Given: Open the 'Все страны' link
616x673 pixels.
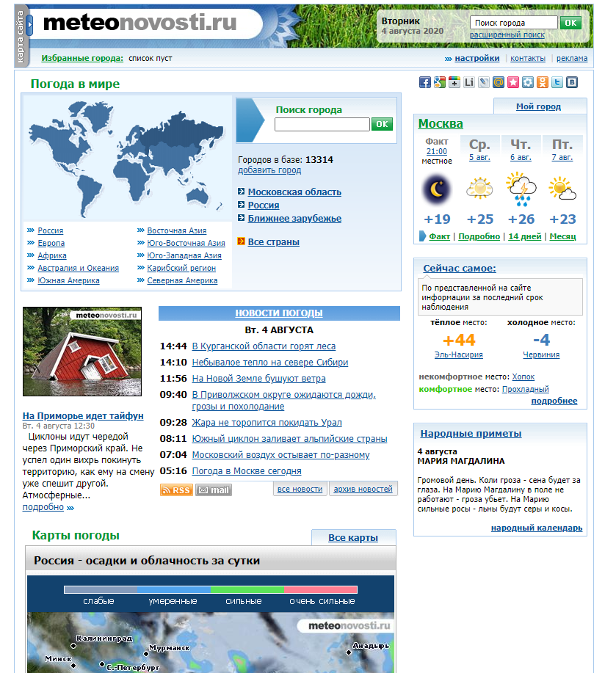Looking at the screenshot, I should (x=273, y=242).
